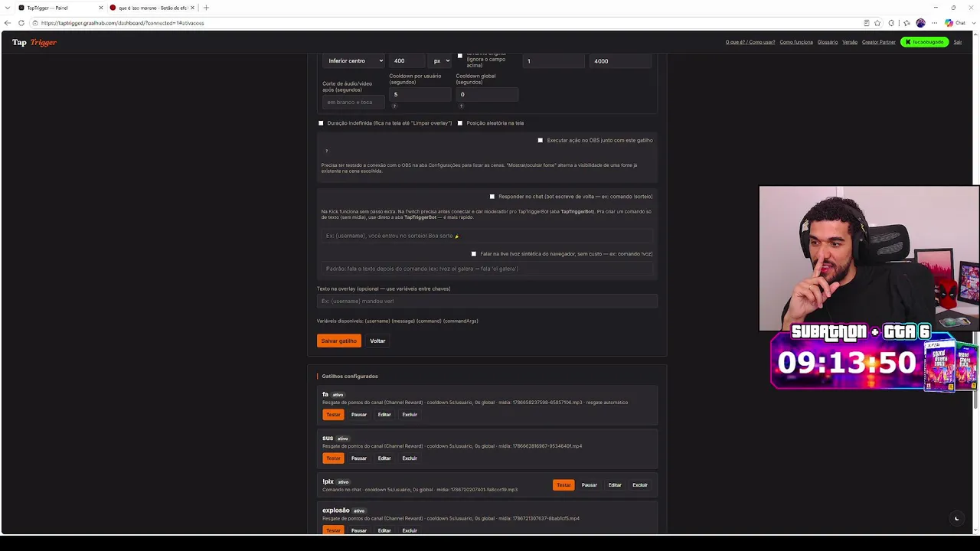Screen dimensions: 980x551
Task: Focus the 'Cooldown por usuário' field
Action: point(420,94)
